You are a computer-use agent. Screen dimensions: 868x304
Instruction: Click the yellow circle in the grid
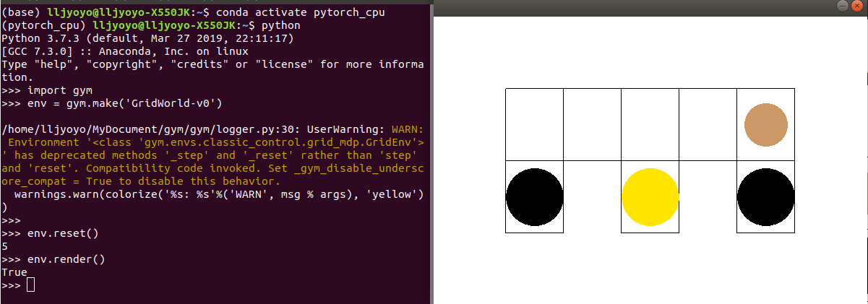pos(650,198)
